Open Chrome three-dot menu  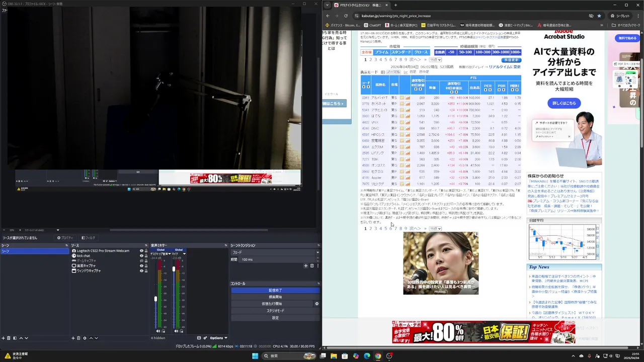point(637,16)
